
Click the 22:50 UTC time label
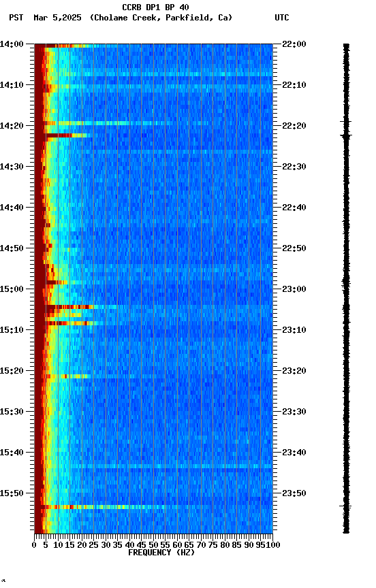point(294,248)
